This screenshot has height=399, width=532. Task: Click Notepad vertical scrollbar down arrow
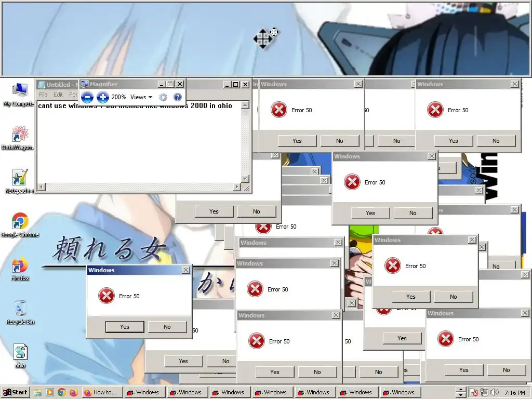coord(245,179)
